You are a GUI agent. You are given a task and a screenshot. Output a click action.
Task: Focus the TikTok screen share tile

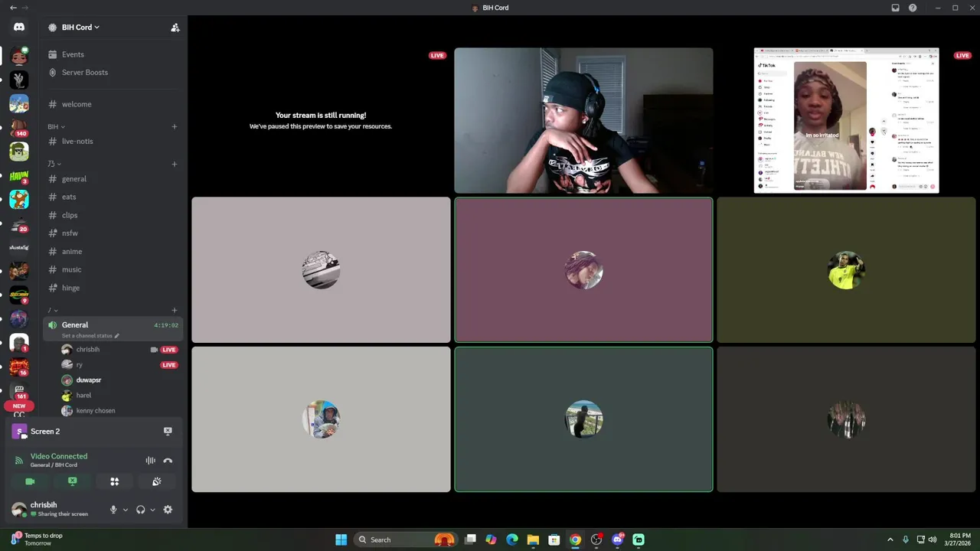846,120
